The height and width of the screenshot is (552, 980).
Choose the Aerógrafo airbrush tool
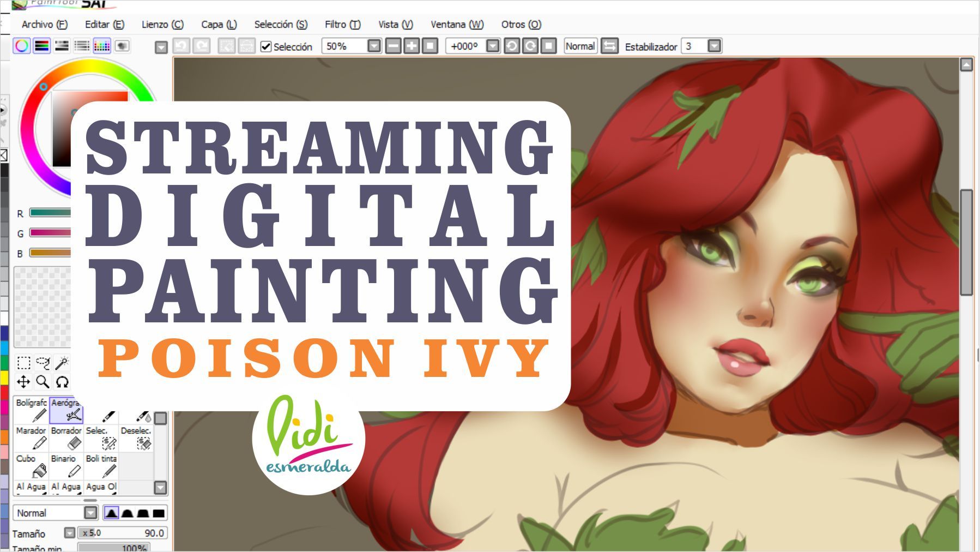[x=65, y=410]
